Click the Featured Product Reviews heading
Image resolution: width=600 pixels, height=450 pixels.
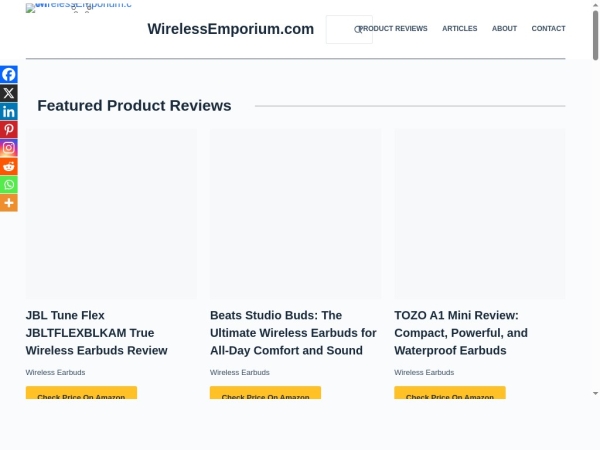[x=134, y=106]
